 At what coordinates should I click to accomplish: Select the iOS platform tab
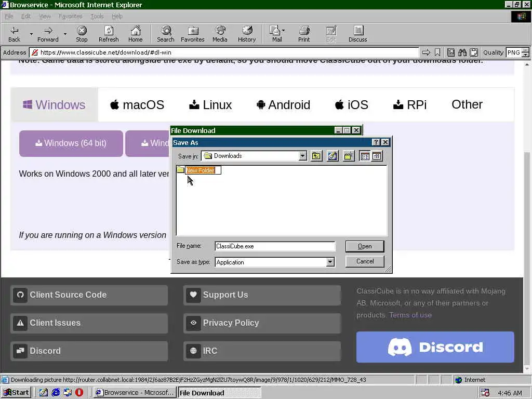352,104
